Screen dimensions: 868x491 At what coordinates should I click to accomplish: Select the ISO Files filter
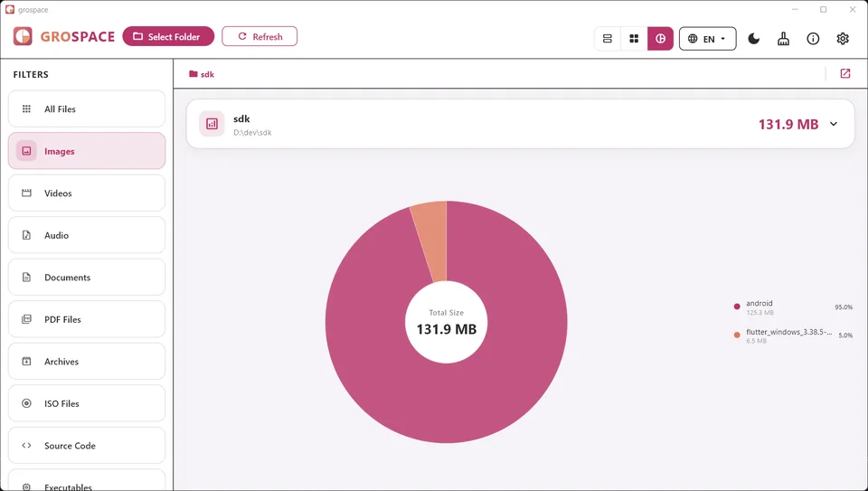tap(87, 403)
